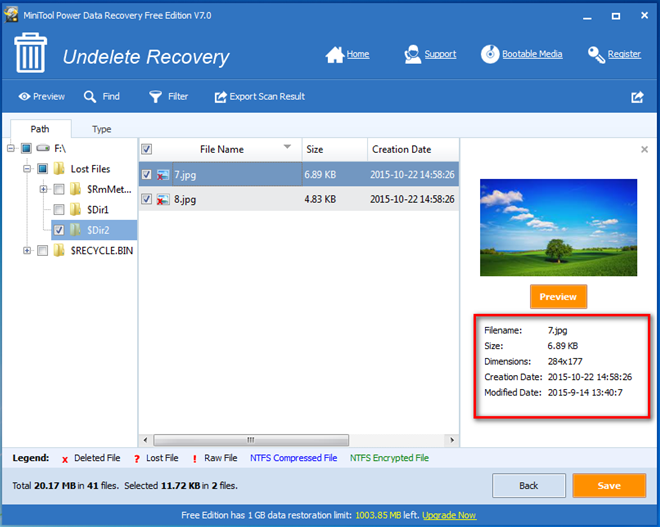Viewport: 660px width, 527px height.
Task: Click the Home house icon
Action: coord(335,54)
